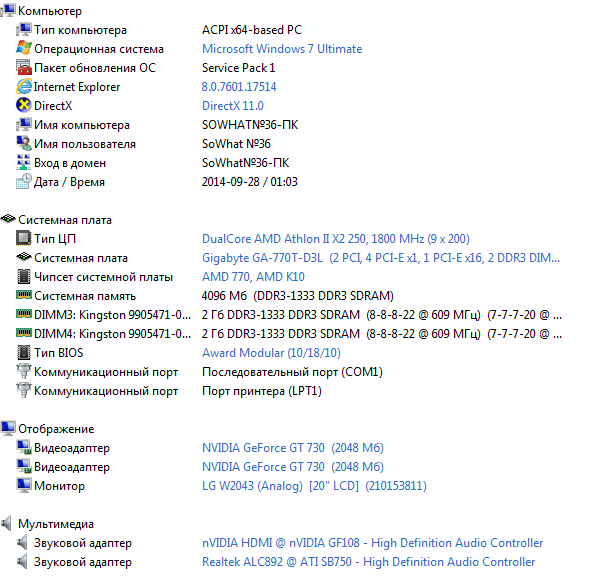The width and height of the screenshot is (602, 580).
Task: Click the Пакет обновления ОС icon
Action: point(23,68)
